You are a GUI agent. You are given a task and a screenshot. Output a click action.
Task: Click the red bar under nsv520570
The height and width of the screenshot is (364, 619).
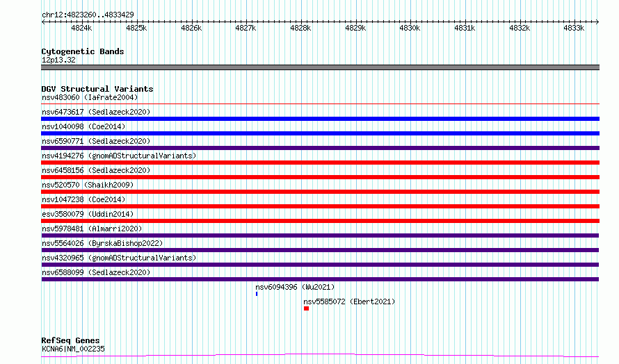pos(320,192)
